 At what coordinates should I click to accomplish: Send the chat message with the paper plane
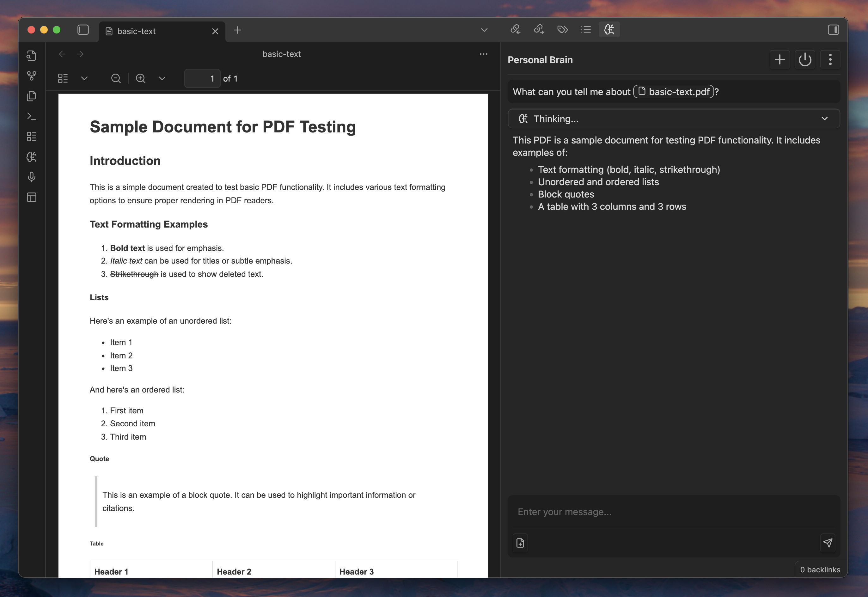(828, 543)
